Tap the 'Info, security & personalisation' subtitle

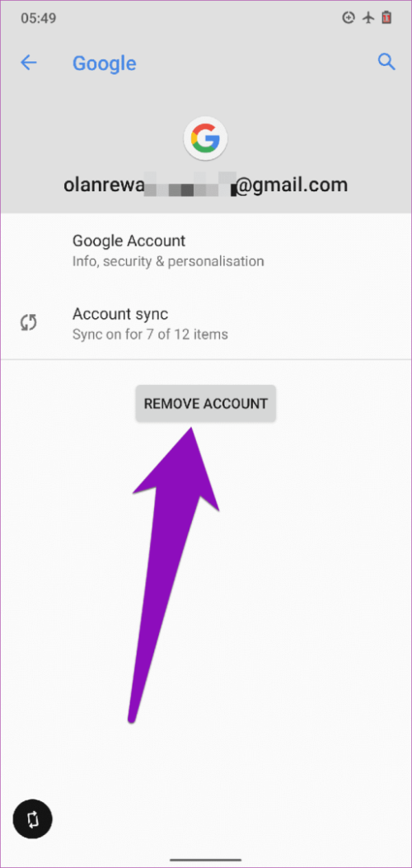[x=168, y=261]
